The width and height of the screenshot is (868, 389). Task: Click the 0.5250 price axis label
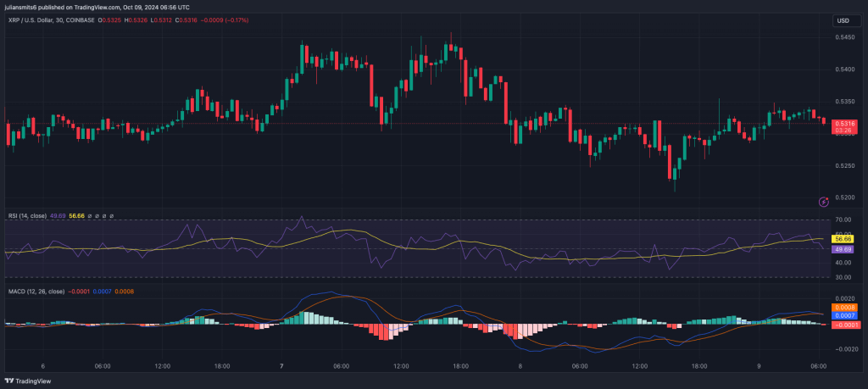pyautogui.click(x=844, y=165)
